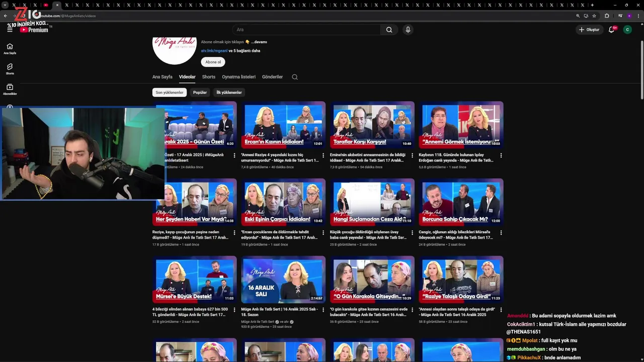Open options for "Ercan çocuklarımı da" video
644x362 pixels.
(x=323, y=233)
